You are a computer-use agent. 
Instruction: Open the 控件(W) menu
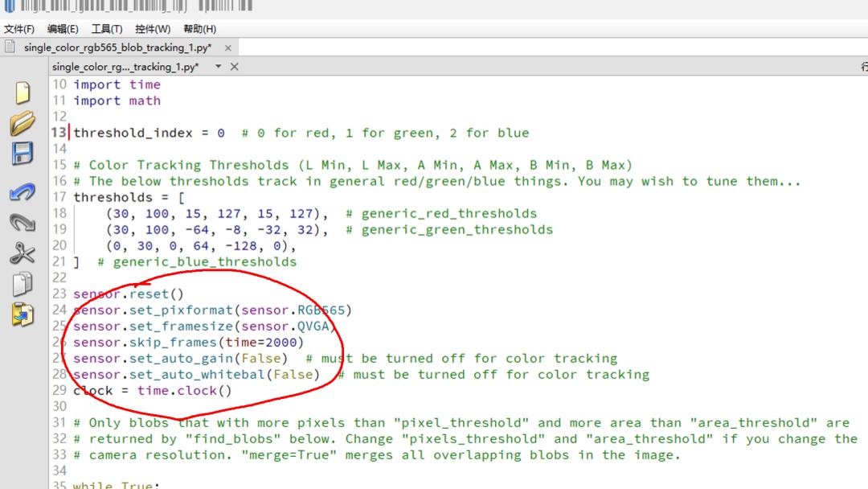[153, 29]
